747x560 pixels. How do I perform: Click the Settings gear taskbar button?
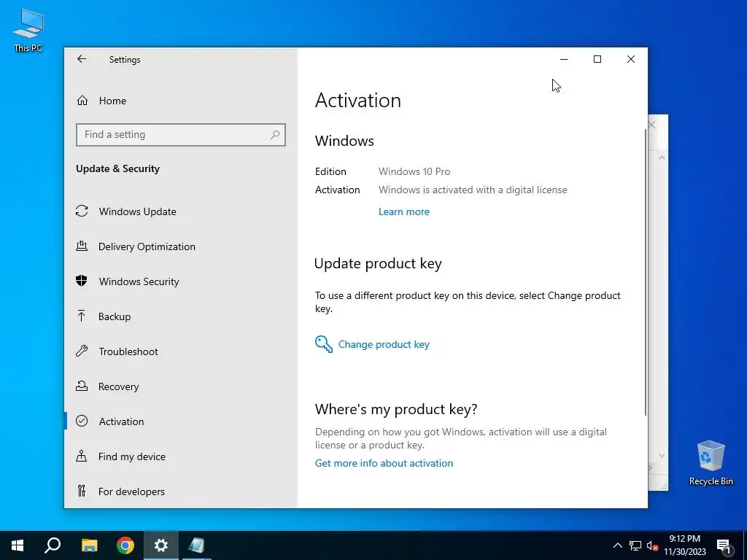click(161, 545)
